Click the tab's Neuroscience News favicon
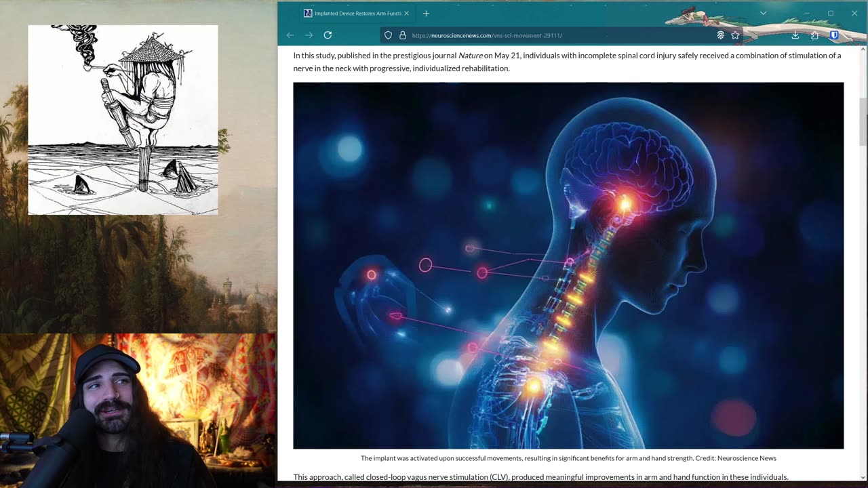 click(x=308, y=14)
